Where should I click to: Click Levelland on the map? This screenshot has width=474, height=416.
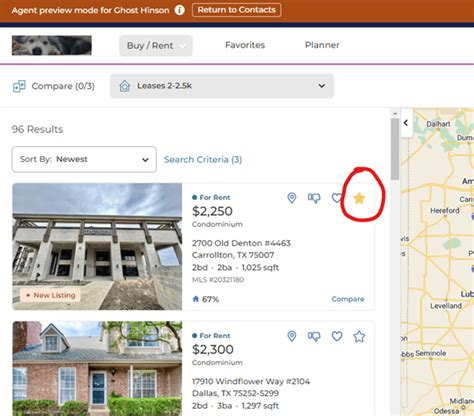[x=446, y=306]
